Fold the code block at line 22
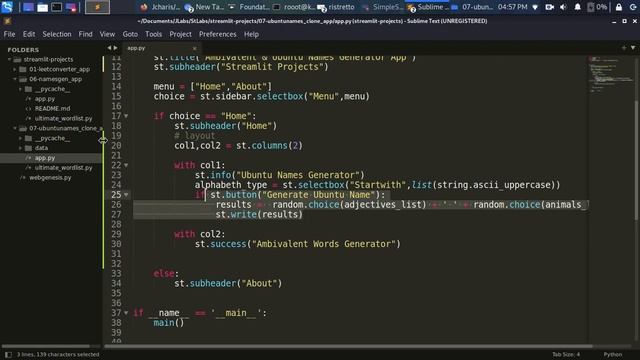The height and width of the screenshot is (360, 640). (126, 165)
